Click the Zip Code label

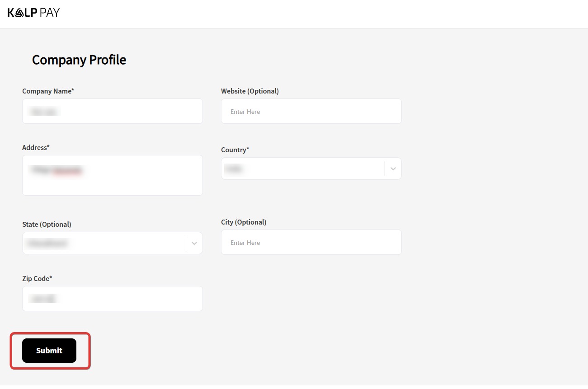(x=37, y=278)
